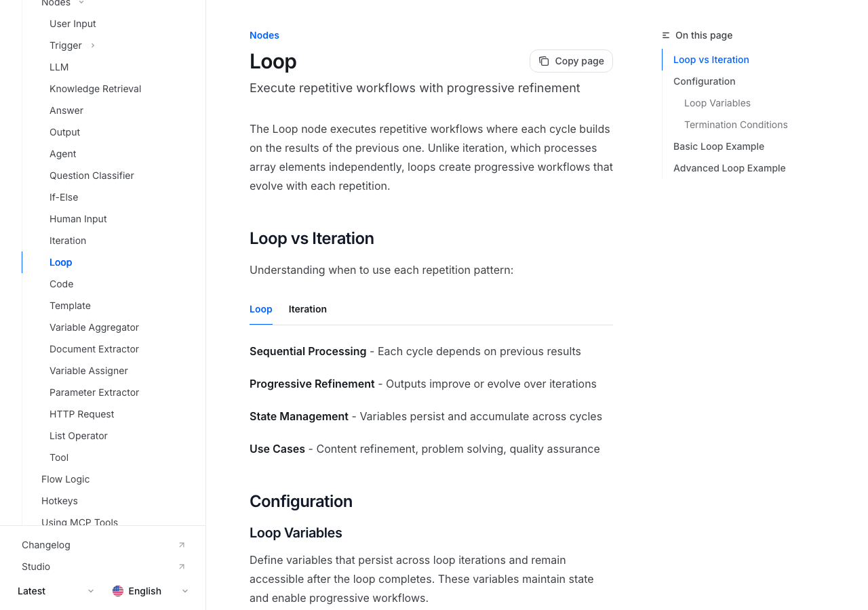The image size is (868, 610).
Task: Expand the Trigger submenu chevron
Action: 93,45
